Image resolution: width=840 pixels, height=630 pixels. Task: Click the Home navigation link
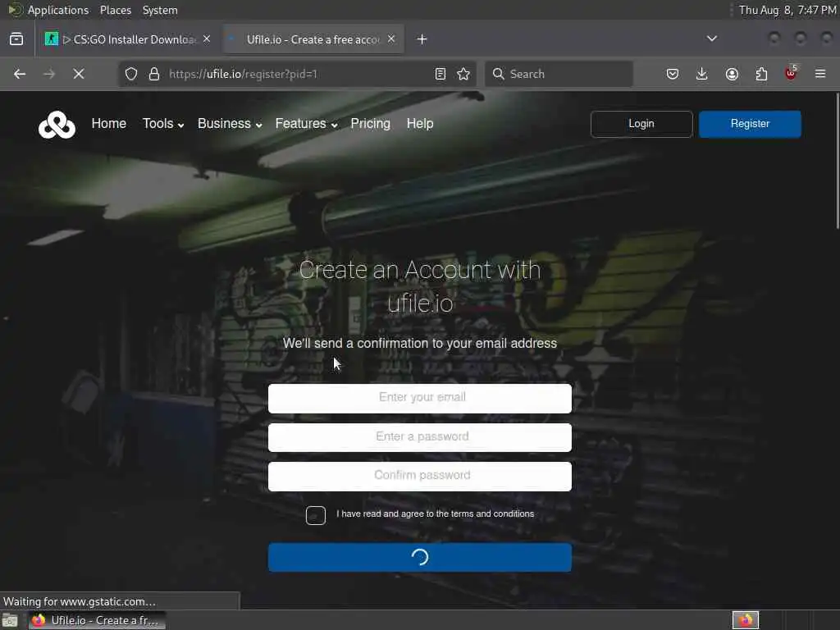click(x=109, y=124)
